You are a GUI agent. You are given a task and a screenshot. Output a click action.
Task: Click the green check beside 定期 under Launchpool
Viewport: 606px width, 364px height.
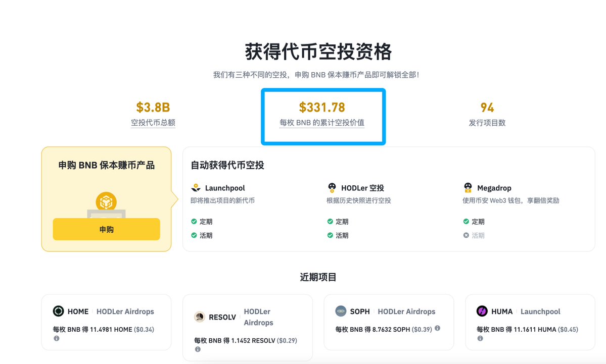[x=194, y=222]
